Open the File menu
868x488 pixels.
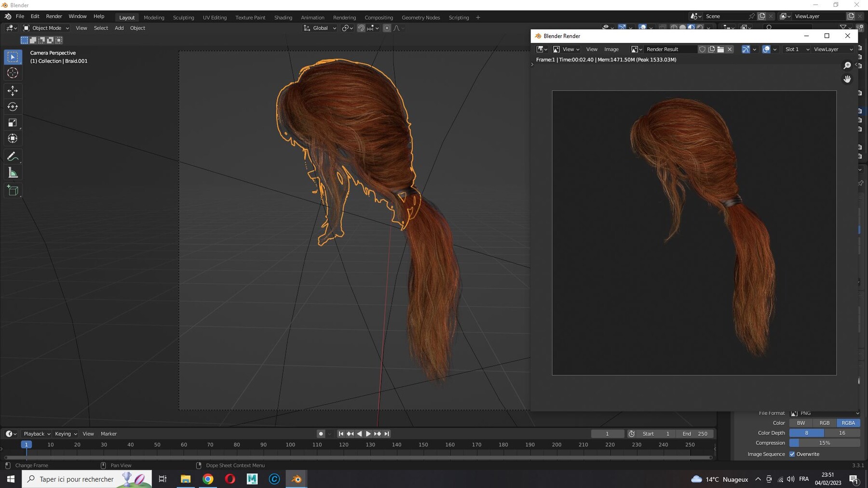coord(20,16)
